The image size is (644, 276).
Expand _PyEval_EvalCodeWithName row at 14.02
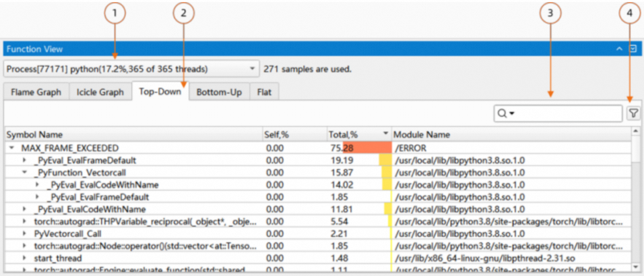coord(38,185)
